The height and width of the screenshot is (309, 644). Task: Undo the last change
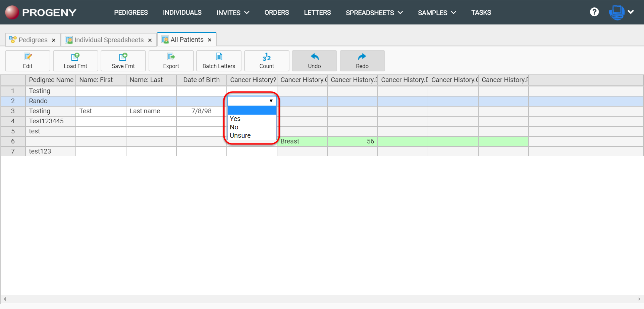314,61
